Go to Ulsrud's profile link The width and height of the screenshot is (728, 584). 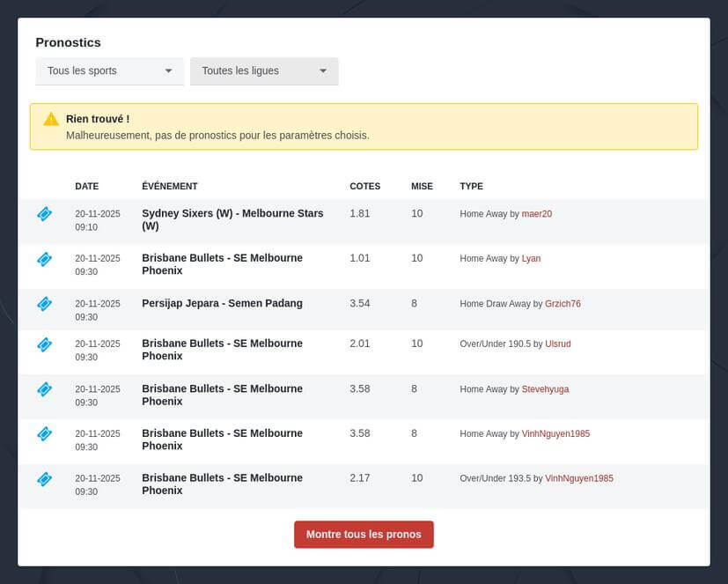coord(557,344)
